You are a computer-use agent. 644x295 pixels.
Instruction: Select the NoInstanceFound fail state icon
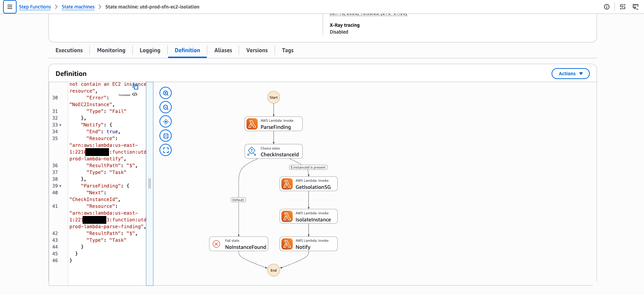[216, 244]
